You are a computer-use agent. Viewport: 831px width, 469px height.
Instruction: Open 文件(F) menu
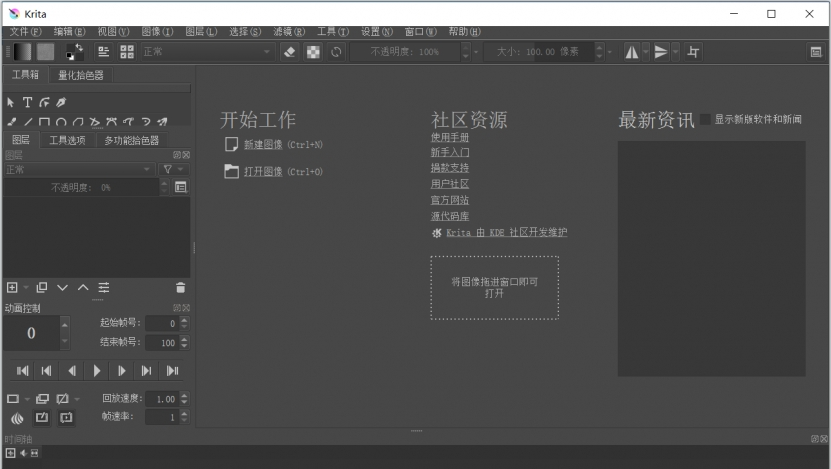(x=25, y=32)
